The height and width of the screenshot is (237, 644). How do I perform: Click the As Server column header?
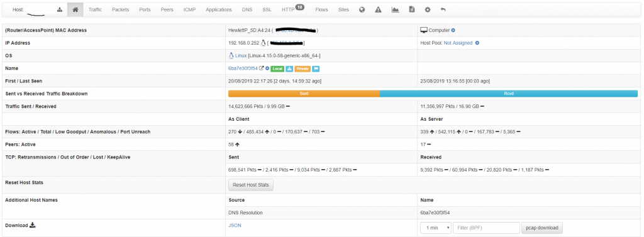tap(431, 119)
